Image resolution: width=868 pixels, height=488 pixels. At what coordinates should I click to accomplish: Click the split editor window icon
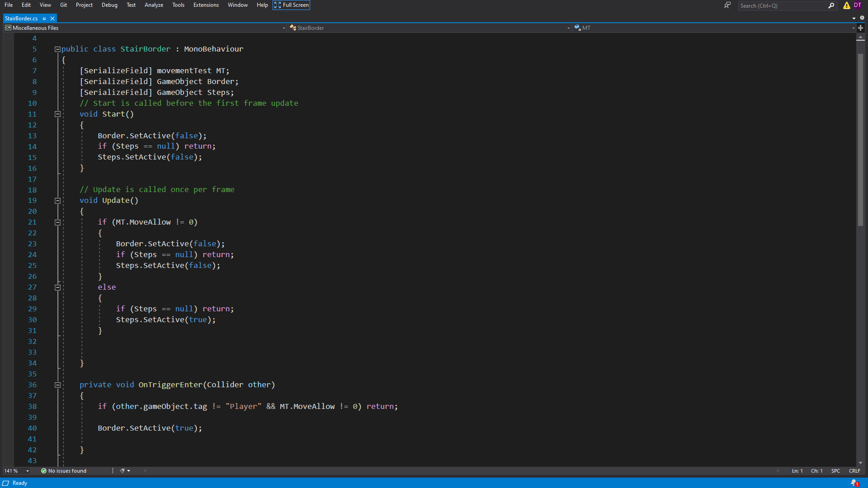click(860, 28)
